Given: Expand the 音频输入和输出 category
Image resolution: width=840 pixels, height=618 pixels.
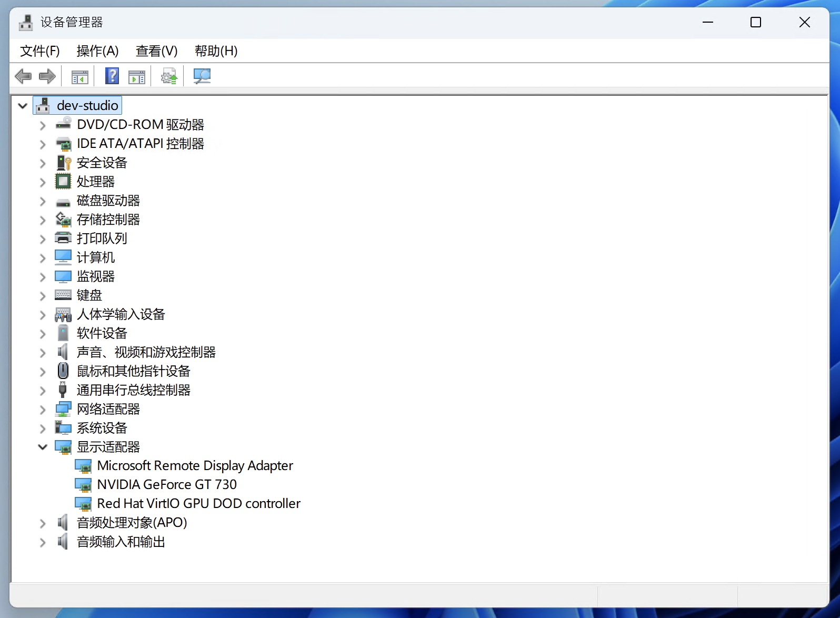Looking at the screenshot, I should 43,542.
